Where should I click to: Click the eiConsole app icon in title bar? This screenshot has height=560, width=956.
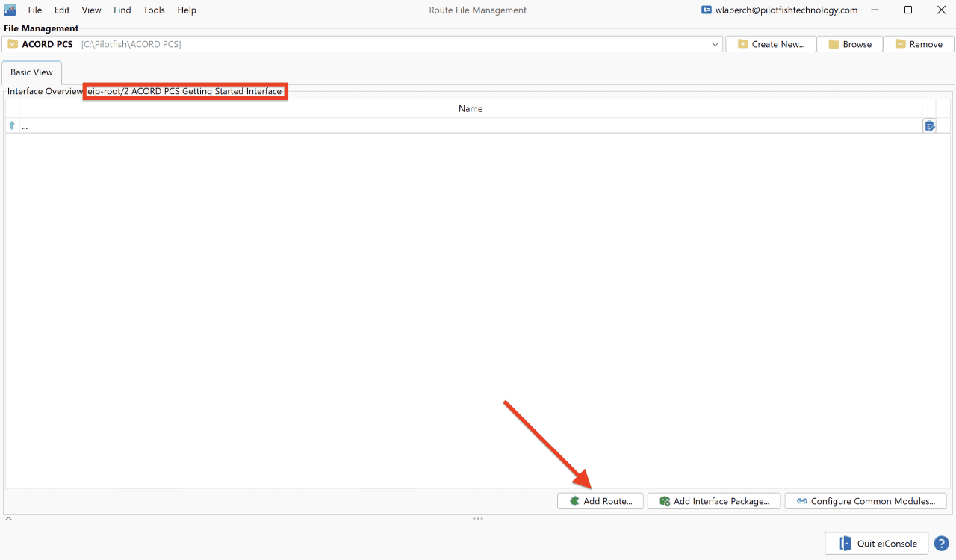click(10, 10)
